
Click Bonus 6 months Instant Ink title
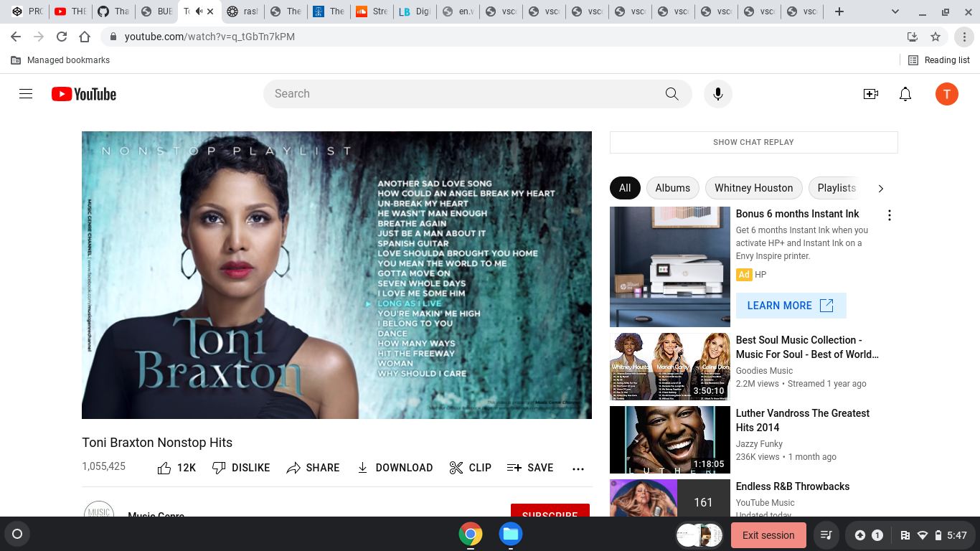pyautogui.click(x=797, y=214)
